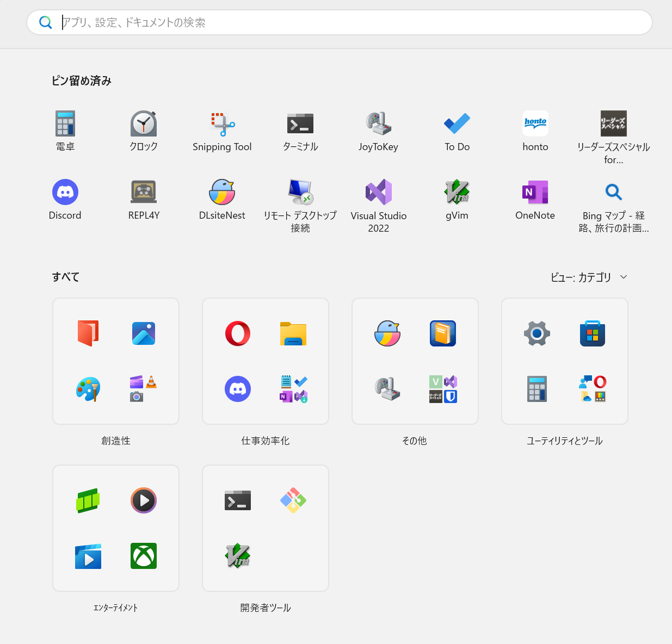Open Microsoft Store in ユーティリティとツール
The image size is (672, 644).
pyautogui.click(x=593, y=333)
